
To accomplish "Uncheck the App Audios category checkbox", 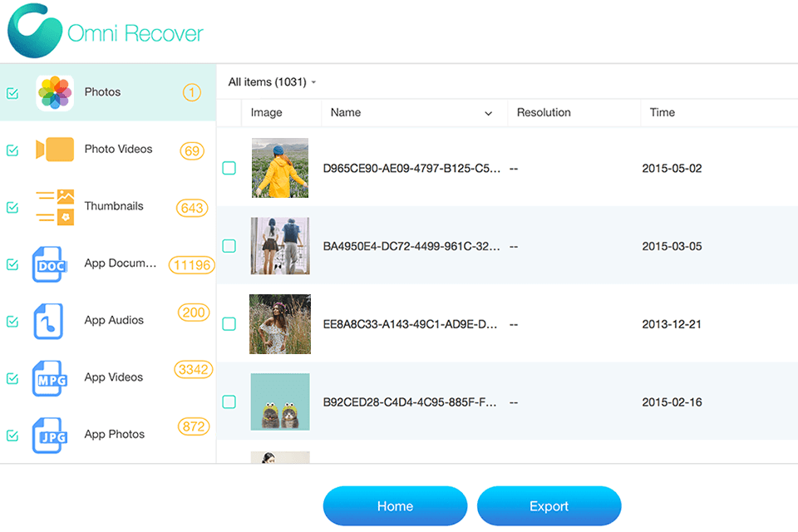I will pos(12,321).
